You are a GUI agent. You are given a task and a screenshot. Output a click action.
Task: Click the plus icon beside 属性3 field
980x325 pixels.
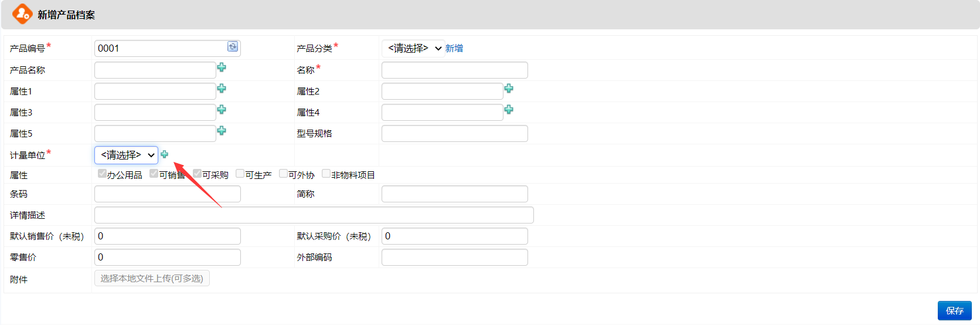point(222,110)
